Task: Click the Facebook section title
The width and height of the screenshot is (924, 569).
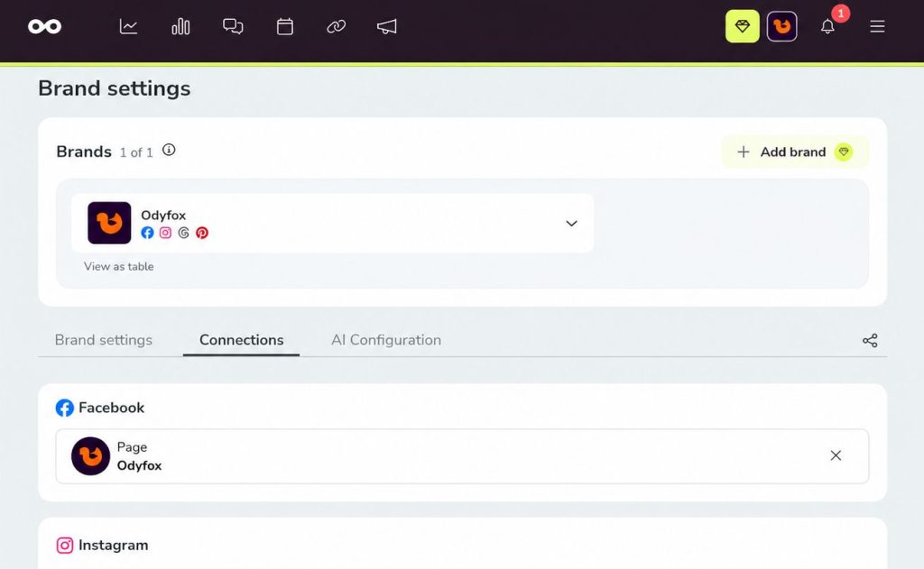Action: (111, 408)
